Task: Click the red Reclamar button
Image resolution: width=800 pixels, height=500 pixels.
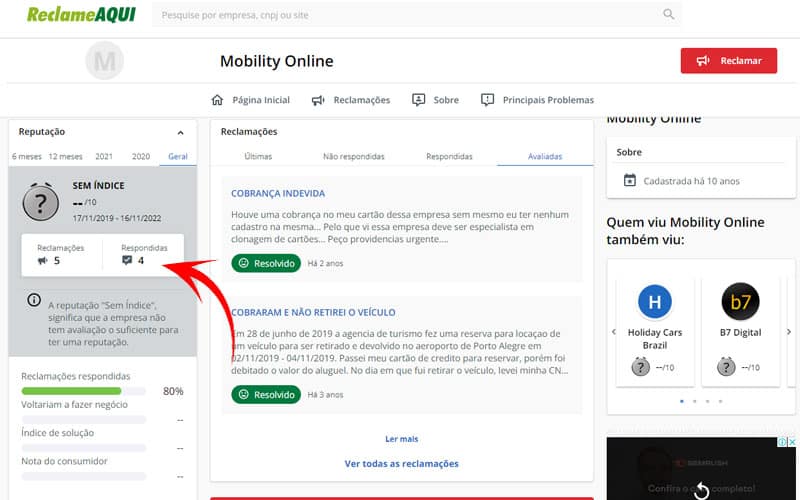Action: (x=729, y=61)
